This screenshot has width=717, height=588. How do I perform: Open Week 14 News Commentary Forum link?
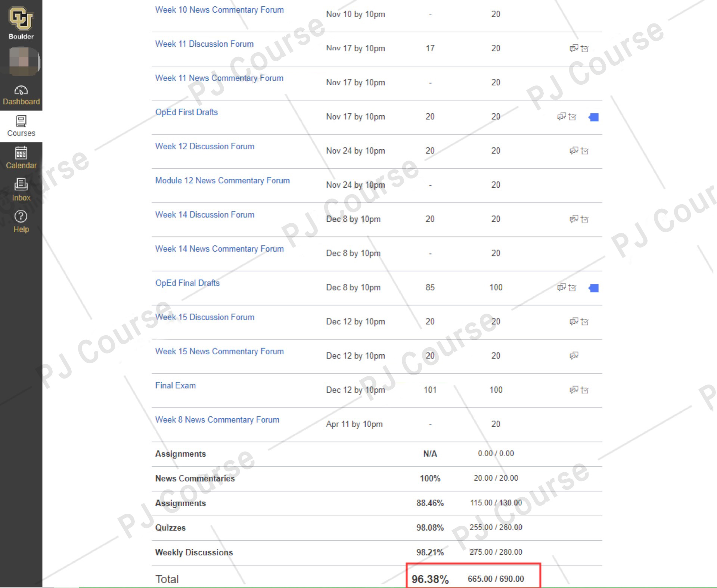(219, 249)
